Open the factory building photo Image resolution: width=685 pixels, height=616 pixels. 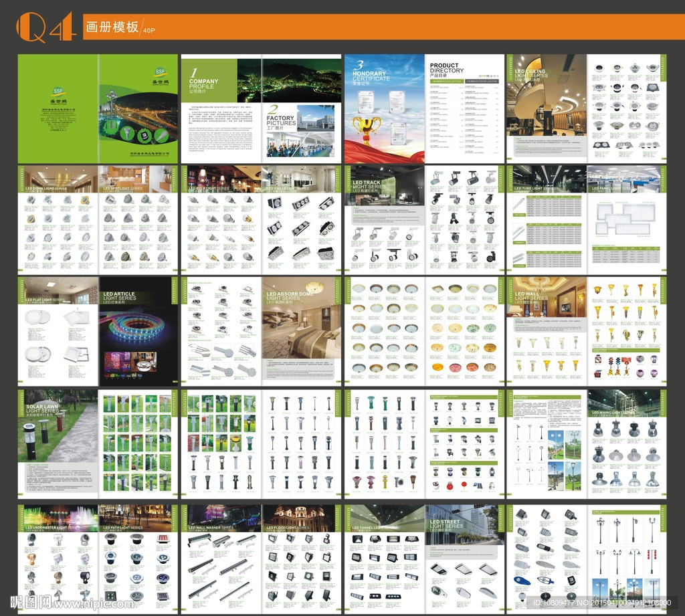coord(316,117)
